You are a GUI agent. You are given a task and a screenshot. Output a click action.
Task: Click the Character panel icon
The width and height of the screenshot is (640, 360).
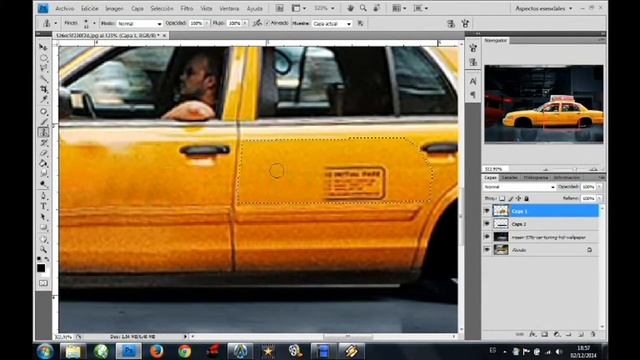(473, 81)
